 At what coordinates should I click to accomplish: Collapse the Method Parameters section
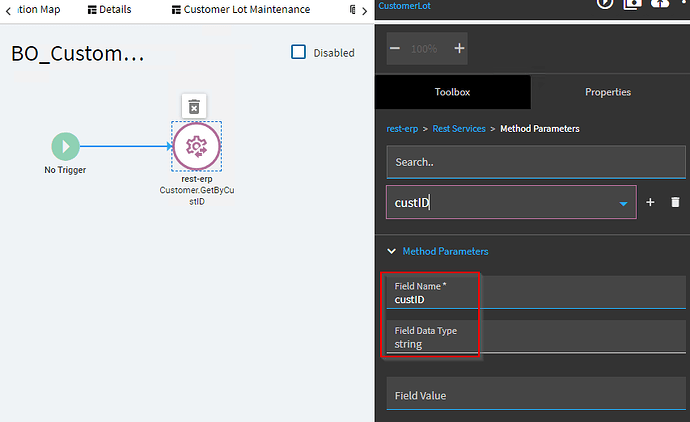click(391, 252)
